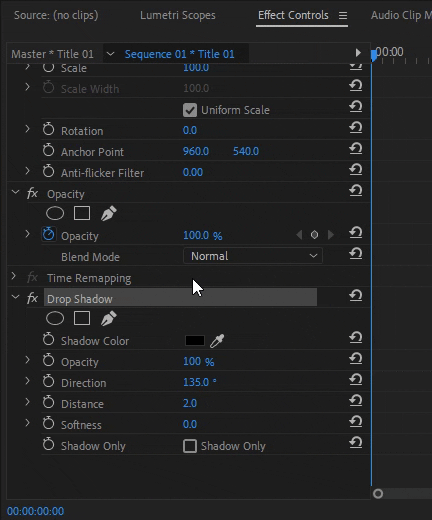Create ellipse mask under Drop Shadow
The image size is (432, 520).
coord(55,318)
